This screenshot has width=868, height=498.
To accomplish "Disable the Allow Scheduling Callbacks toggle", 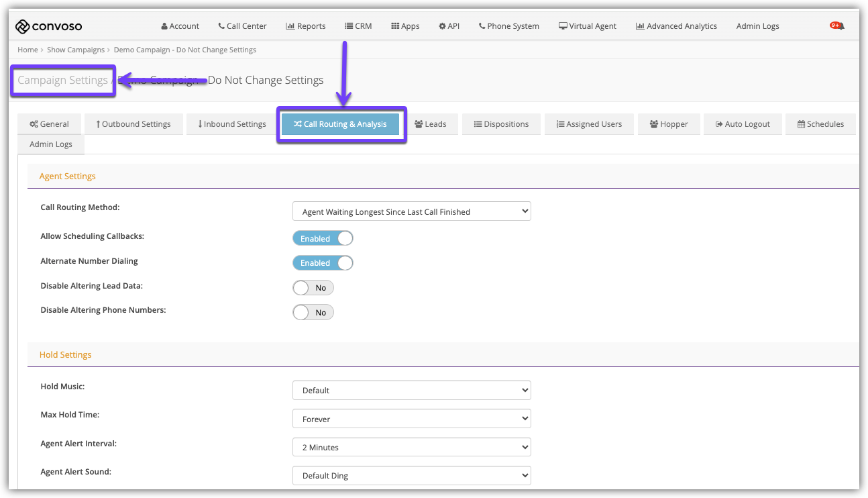I will click(323, 238).
